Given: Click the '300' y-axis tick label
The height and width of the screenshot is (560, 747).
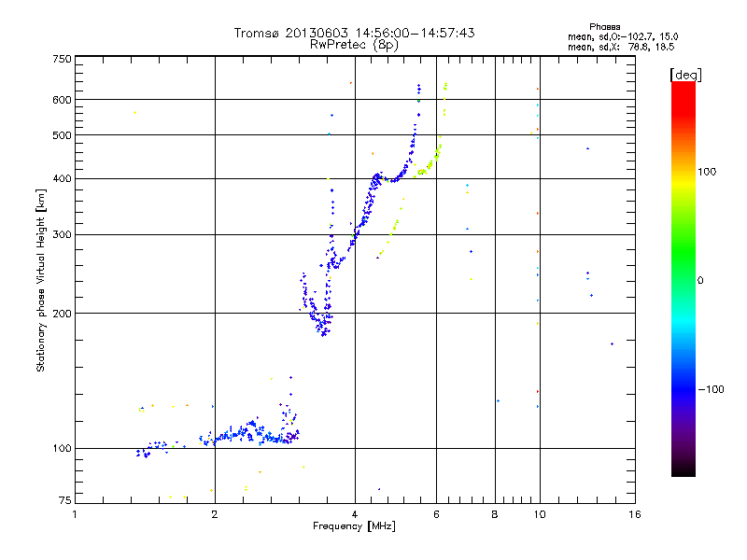Looking at the screenshot, I should click(x=62, y=235).
